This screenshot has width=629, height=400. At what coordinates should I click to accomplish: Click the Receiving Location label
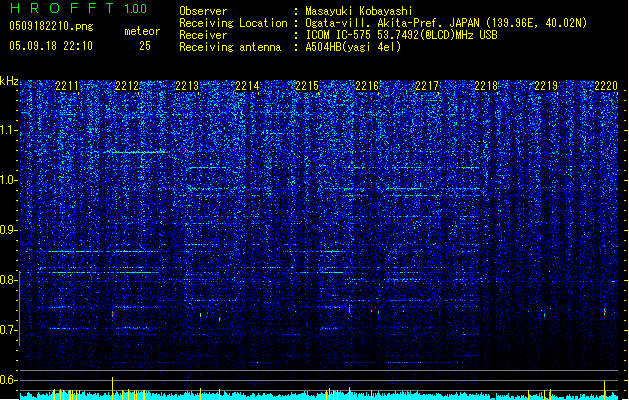point(233,23)
